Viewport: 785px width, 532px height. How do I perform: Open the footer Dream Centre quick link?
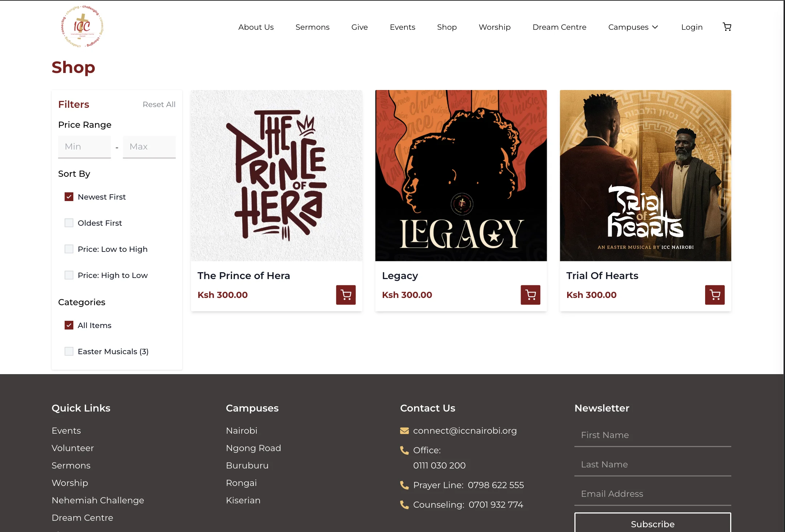point(82,518)
